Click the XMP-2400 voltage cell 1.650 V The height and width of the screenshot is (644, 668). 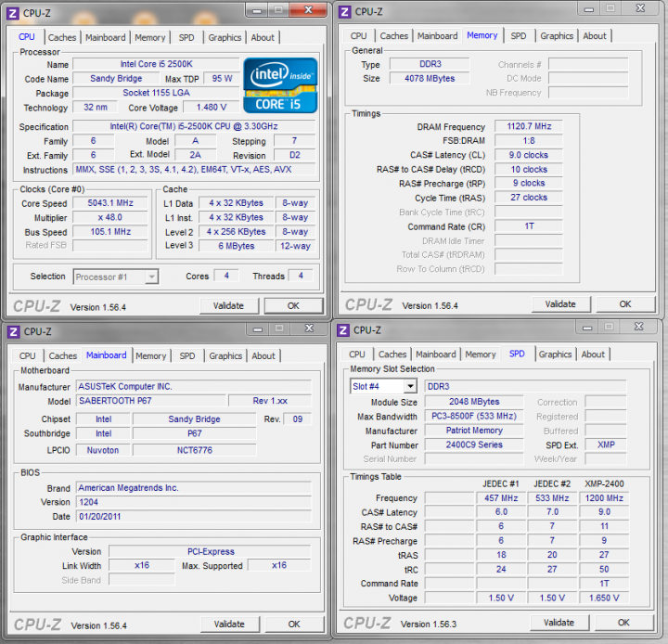[x=604, y=598]
